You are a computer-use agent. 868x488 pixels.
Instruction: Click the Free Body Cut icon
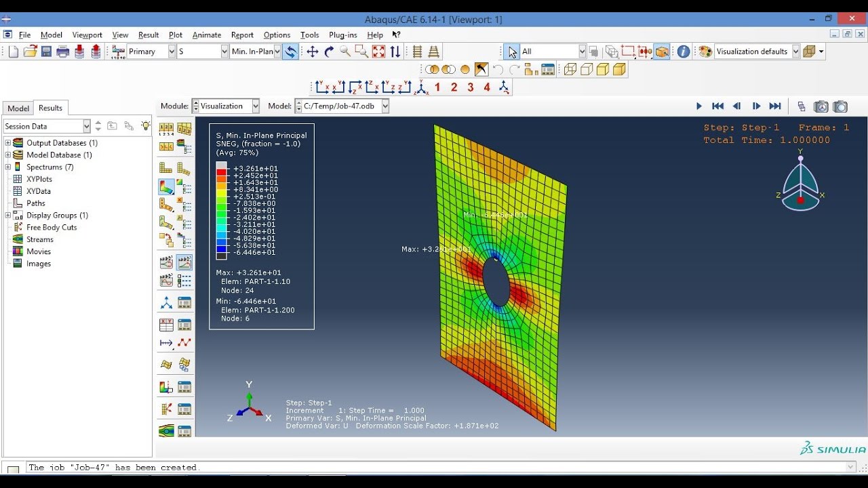coord(166,409)
